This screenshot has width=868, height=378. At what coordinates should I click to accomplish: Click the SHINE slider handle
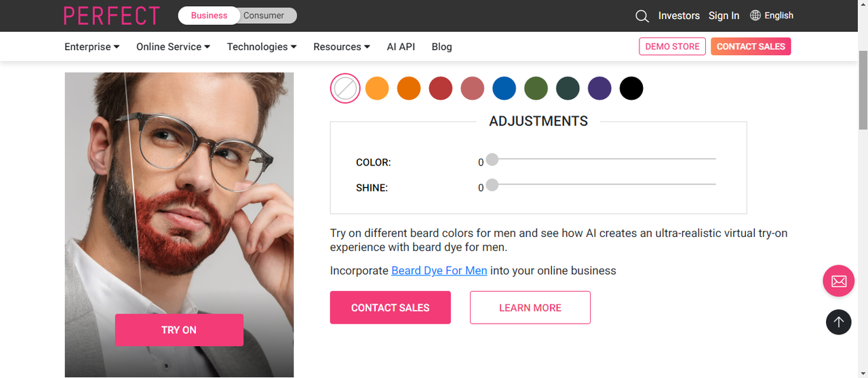pos(492,185)
